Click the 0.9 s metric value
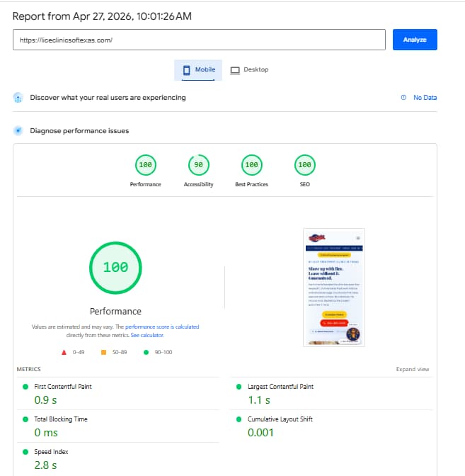Viewport: 465px width, 476px height. point(45,400)
